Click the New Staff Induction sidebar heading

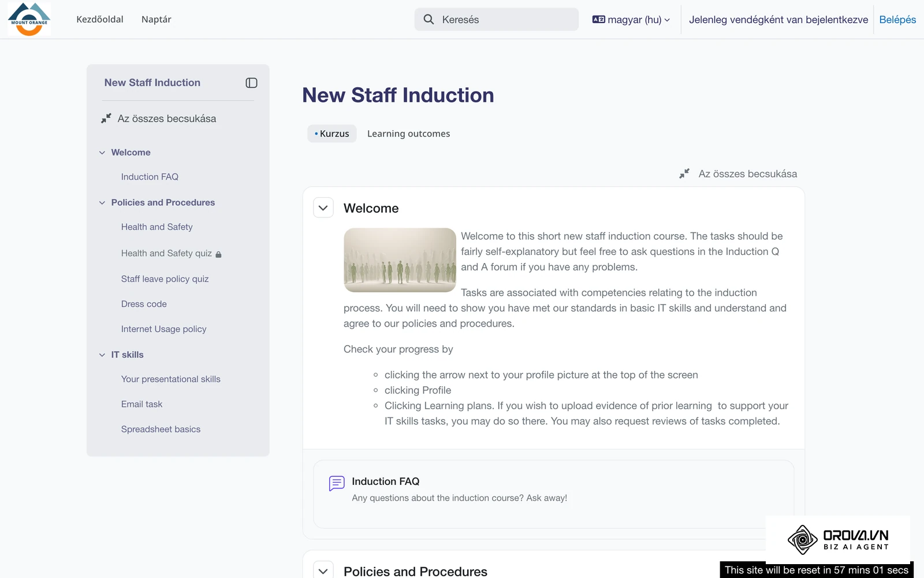coord(152,83)
